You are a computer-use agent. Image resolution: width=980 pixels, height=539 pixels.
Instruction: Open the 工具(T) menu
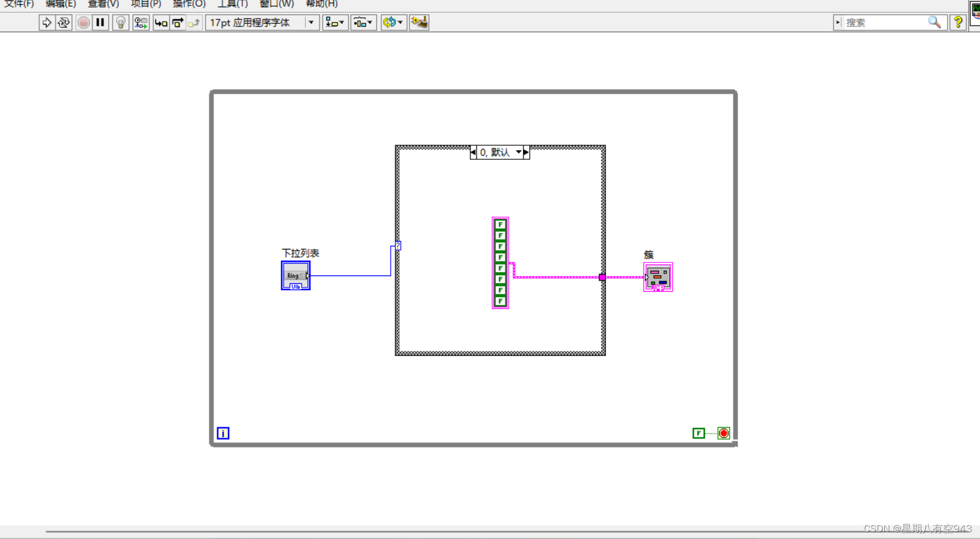click(232, 4)
